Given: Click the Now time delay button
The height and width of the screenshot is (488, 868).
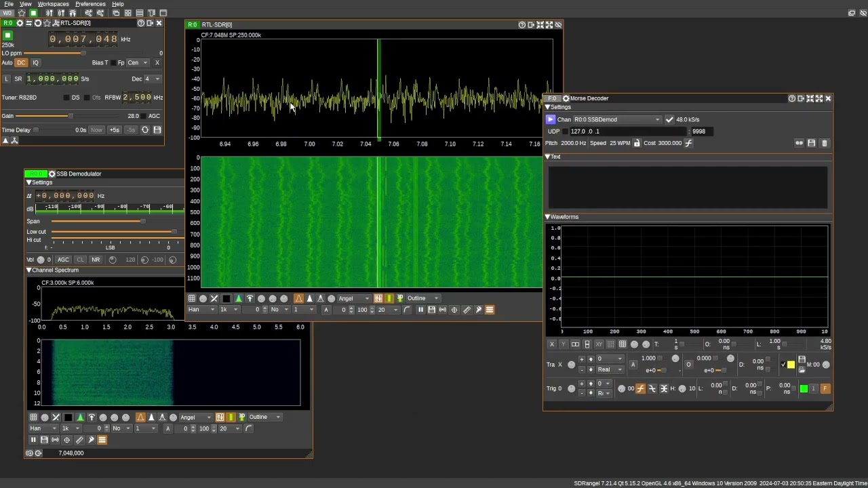Looking at the screenshot, I should point(96,130).
